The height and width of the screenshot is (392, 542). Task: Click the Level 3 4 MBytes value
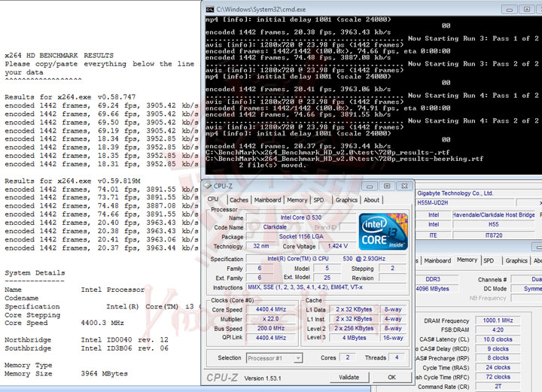pyautogui.click(x=354, y=338)
